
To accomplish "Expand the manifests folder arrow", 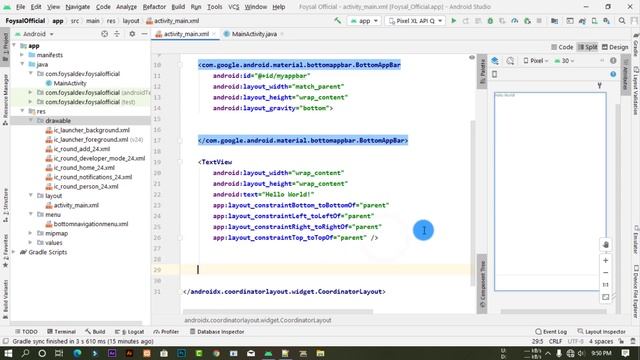I will tap(22, 55).
